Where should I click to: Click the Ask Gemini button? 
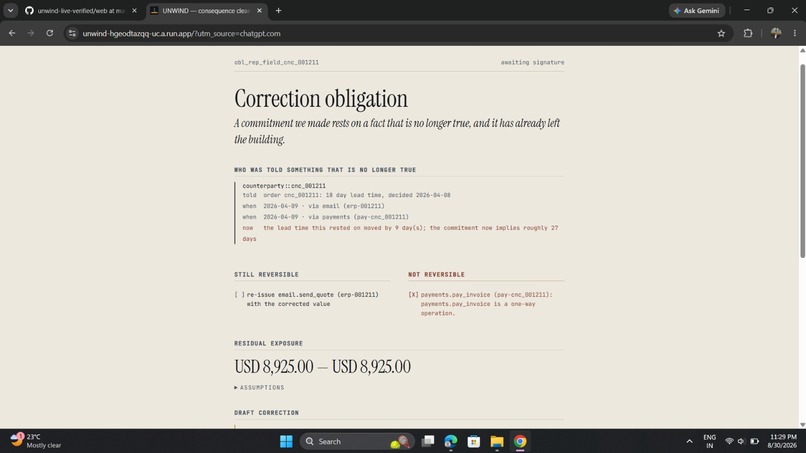(697, 10)
